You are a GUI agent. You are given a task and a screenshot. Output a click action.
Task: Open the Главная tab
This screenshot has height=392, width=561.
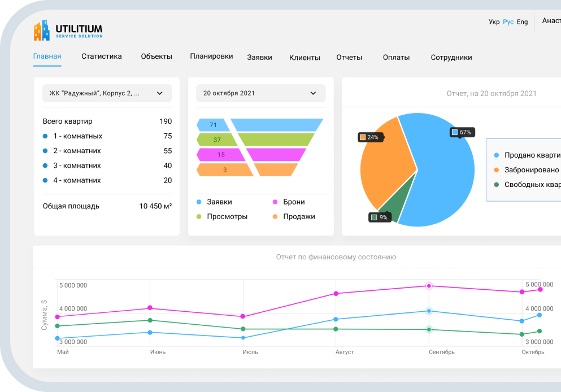[47, 56]
